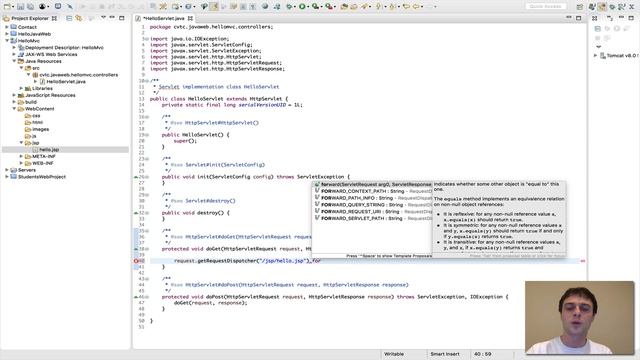This screenshot has width=640, height=360.
Task: Click the Last Edit Location icon
Action: point(406,7)
